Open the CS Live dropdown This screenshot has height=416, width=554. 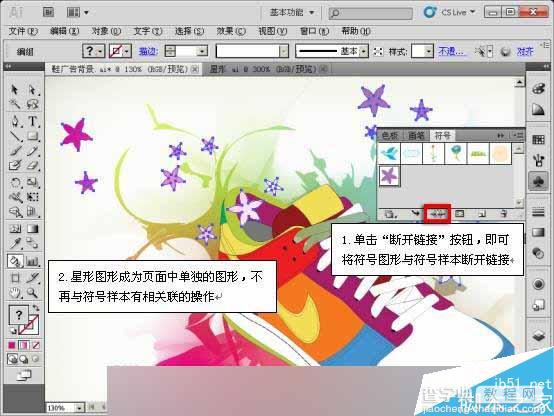(x=458, y=12)
